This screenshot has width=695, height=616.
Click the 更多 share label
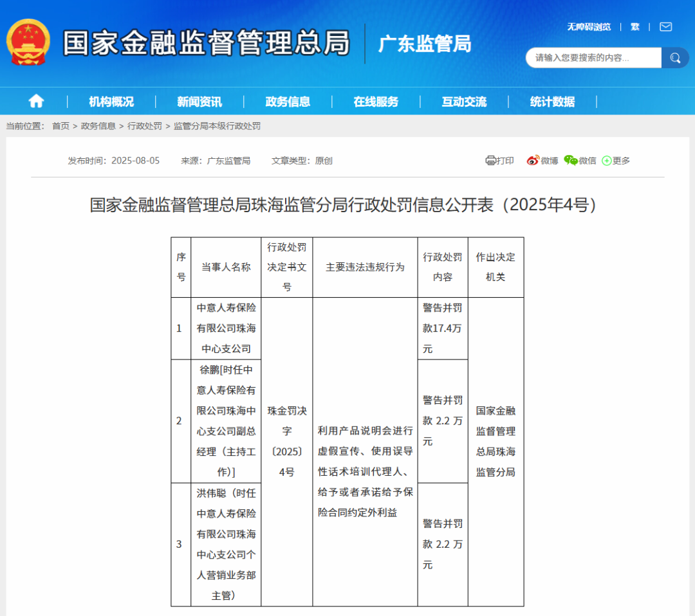[x=621, y=161]
